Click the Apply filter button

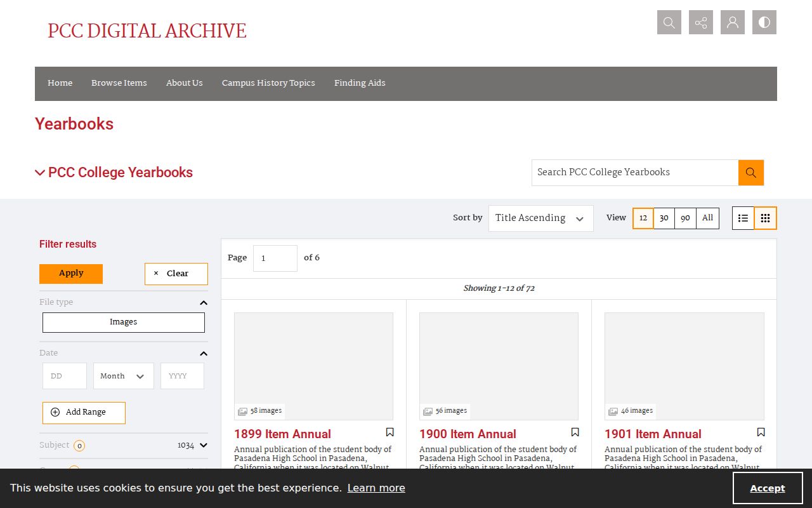[x=71, y=274]
